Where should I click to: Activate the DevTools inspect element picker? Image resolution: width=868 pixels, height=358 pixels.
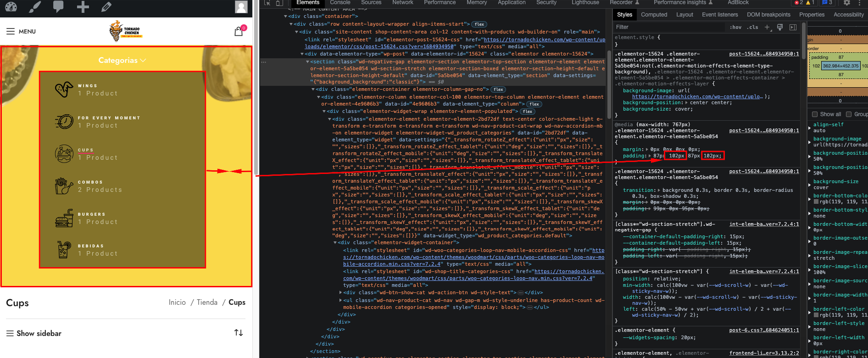(x=267, y=3)
